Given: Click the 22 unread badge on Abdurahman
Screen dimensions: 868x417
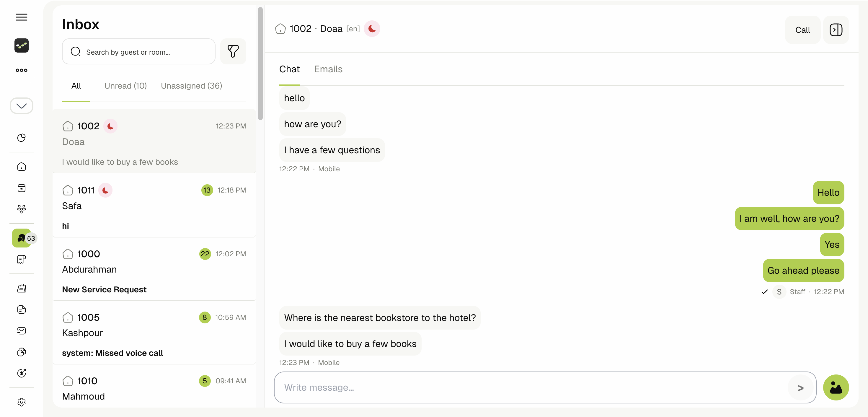Looking at the screenshot, I should coord(205,254).
